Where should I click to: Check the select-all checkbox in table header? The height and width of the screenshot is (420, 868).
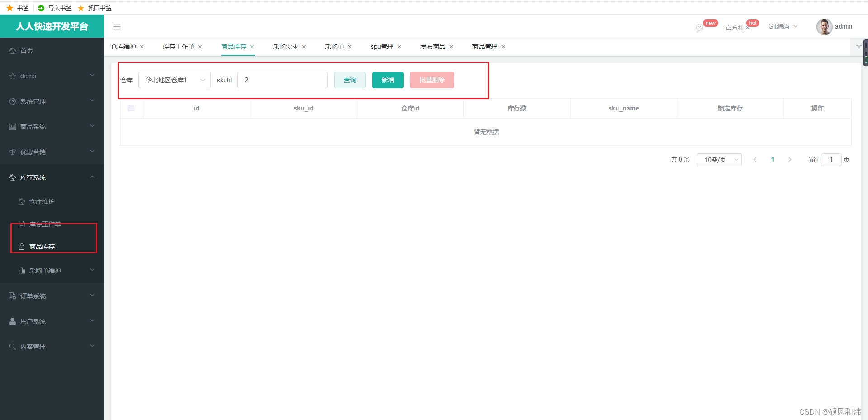131,108
